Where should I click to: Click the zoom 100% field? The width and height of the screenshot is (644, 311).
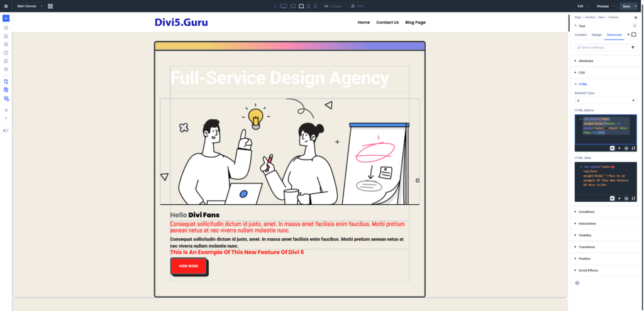click(360, 6)
